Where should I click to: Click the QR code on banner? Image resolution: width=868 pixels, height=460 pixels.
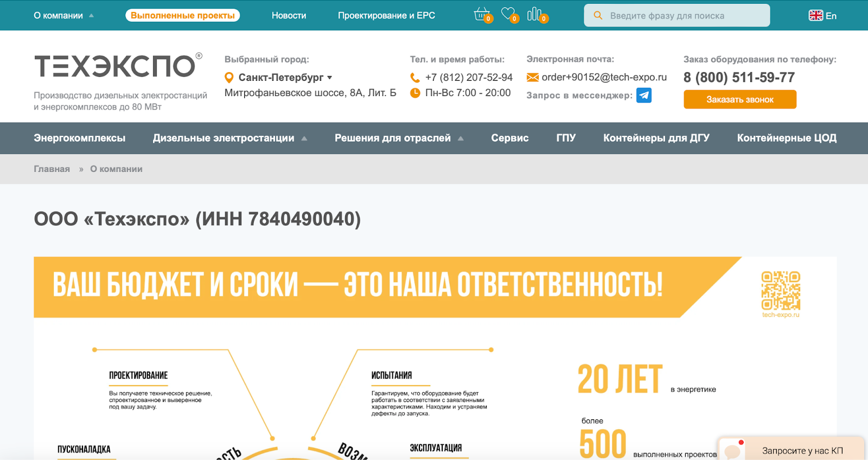781,291
